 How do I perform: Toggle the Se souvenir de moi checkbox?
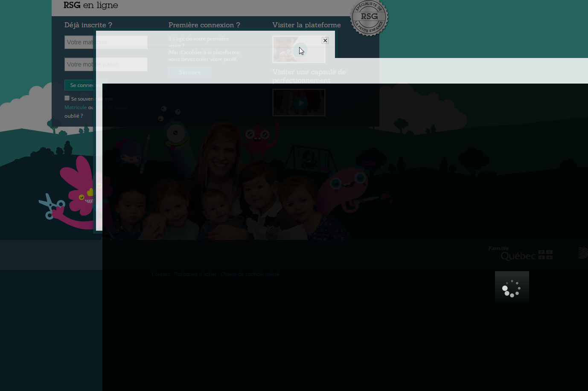(67, 98)
